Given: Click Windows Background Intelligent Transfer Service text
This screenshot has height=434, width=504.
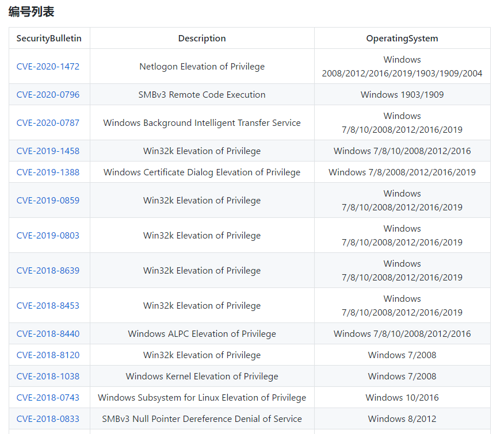Looking at the screenshot, I should tap(202, 122).
